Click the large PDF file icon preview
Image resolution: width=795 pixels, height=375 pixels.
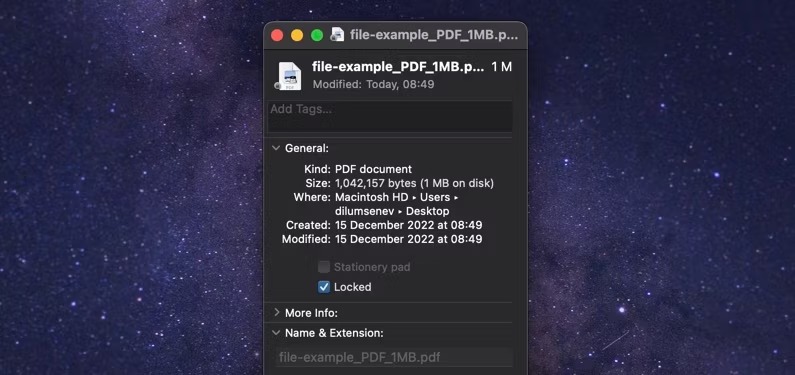(x=289, y=77)
